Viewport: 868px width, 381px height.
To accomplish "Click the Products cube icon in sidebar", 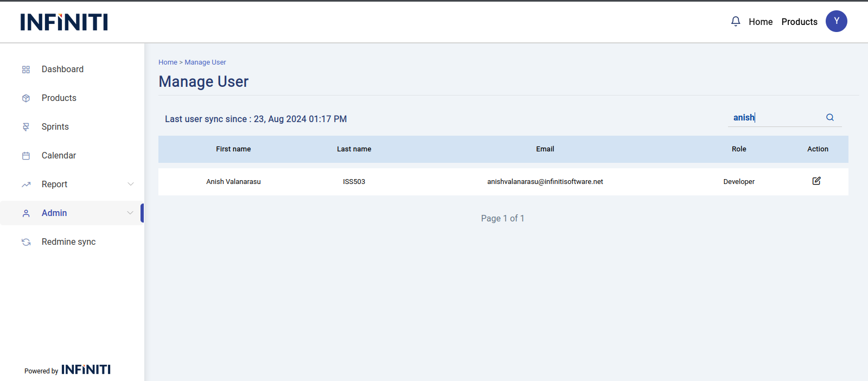I will (26, 98).
